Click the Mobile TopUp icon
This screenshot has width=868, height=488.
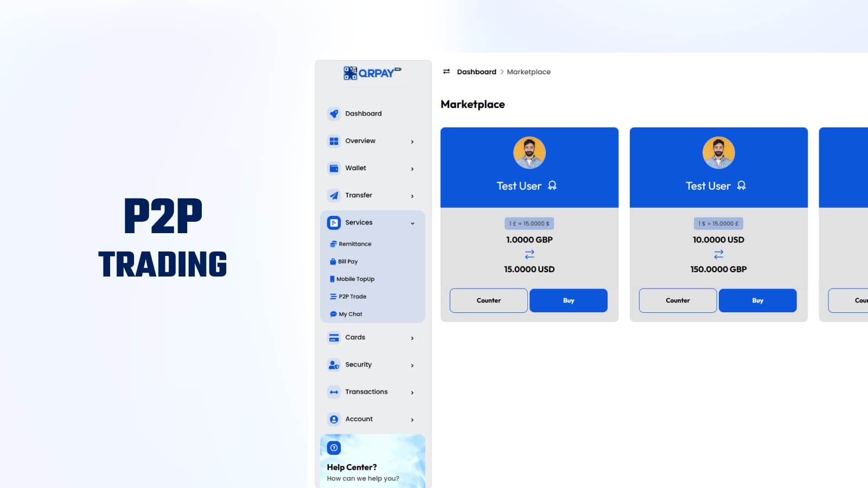[332, 279]
